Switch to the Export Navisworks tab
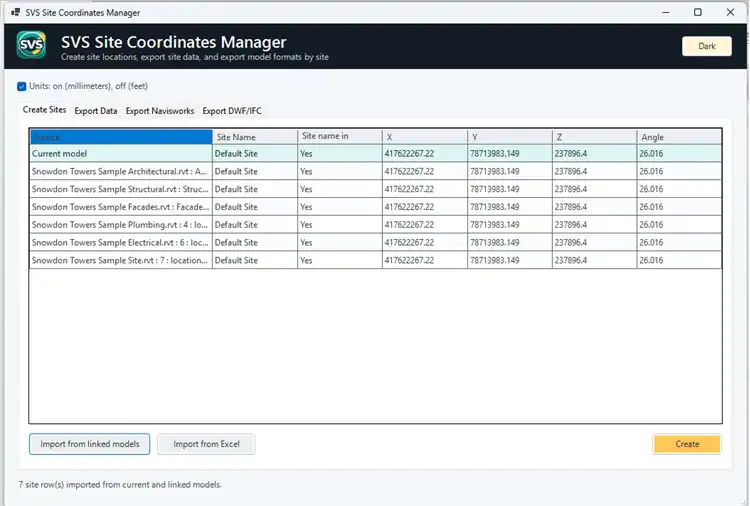The width and height of the screenshot is (750, 506). coord(160,110)
